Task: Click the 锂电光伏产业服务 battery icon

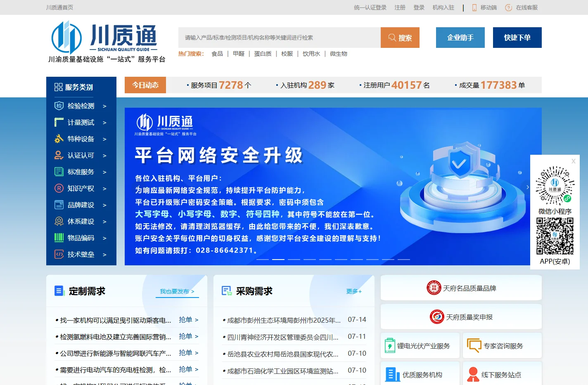Action: coord(390,345)
